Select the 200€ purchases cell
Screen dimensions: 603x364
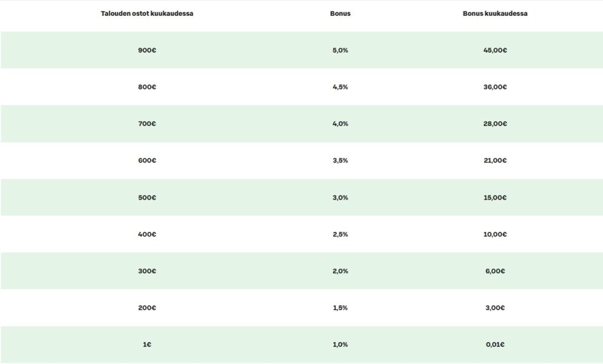tap(147, 307)
